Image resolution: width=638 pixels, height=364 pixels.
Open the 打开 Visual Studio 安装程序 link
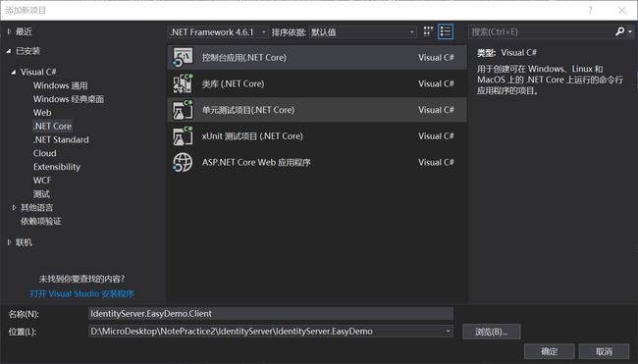81,293
